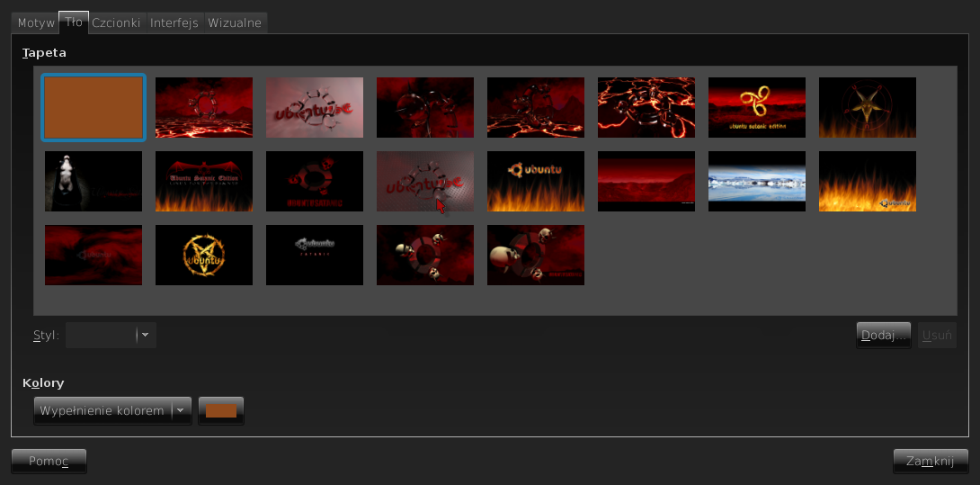The image size is (980, 485).
Task: Open the brown background color picker swatch
Action: pyautogui.click(x=221, y=410)
